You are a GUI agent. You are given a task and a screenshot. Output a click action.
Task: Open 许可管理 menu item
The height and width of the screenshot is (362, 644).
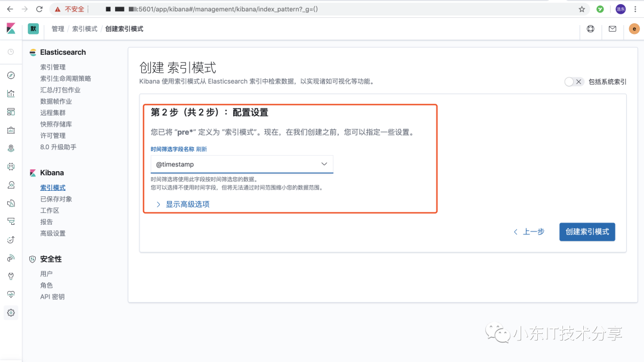point(53,135)
